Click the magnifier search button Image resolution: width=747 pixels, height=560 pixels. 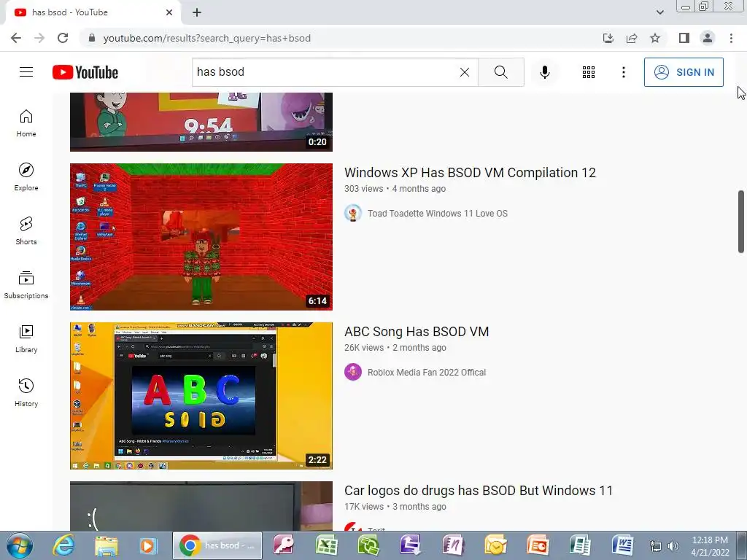point(500,72)
